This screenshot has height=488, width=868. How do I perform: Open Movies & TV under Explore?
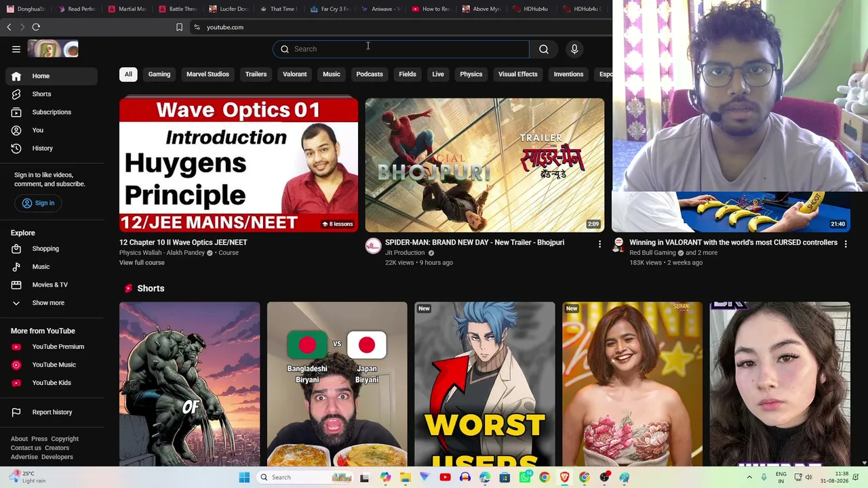[x=52, y=285]
